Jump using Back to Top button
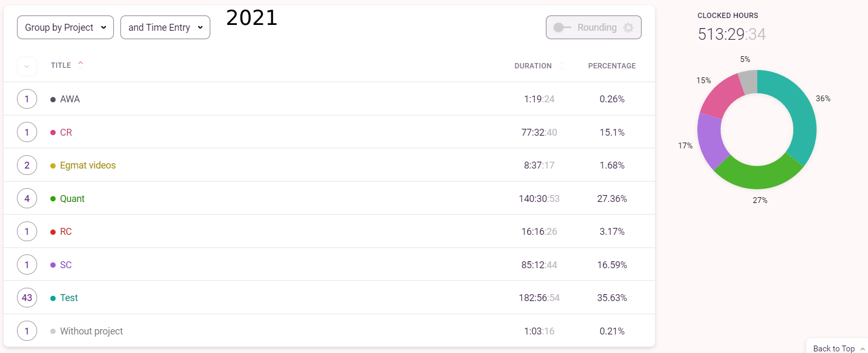Image resolution: width=868 pixels, height=353 pixels. point(834,348)
